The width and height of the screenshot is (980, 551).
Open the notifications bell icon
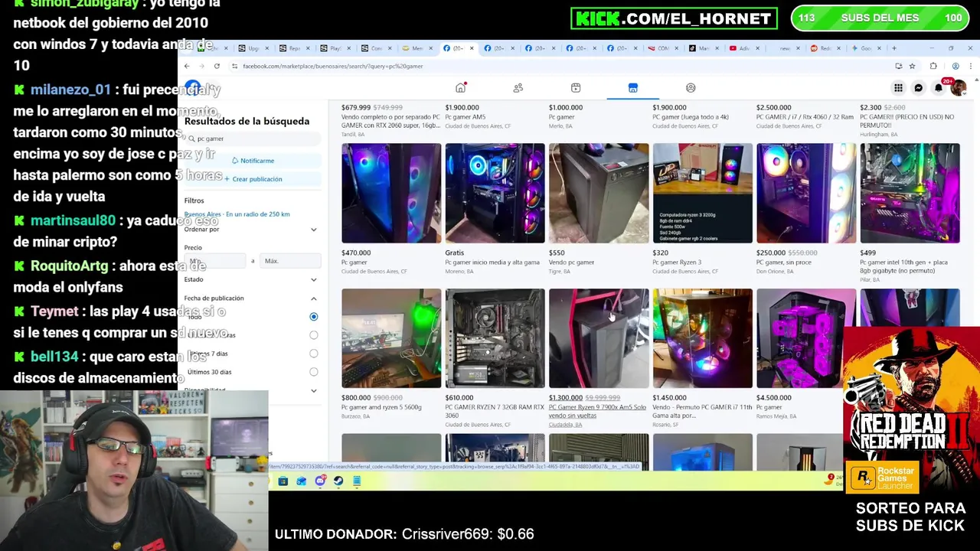[939, 88]
